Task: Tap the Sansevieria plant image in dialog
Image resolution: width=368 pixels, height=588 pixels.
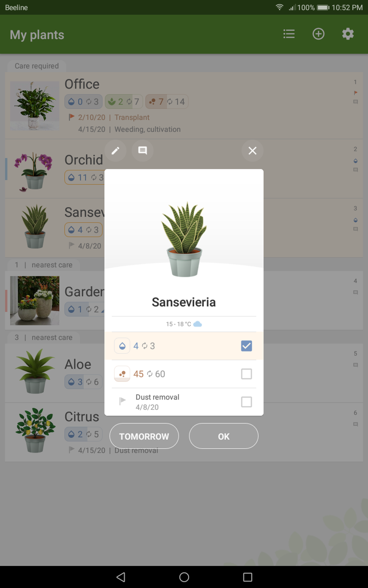Action: [x=184, y=239]
